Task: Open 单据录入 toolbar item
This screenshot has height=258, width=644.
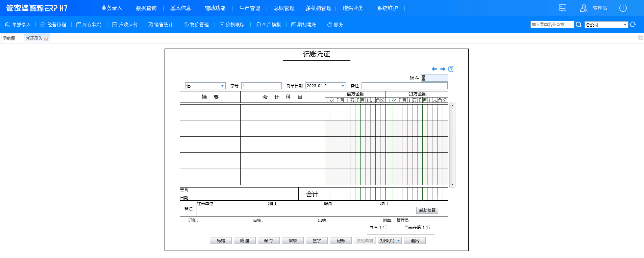Action: coord(18,25)
